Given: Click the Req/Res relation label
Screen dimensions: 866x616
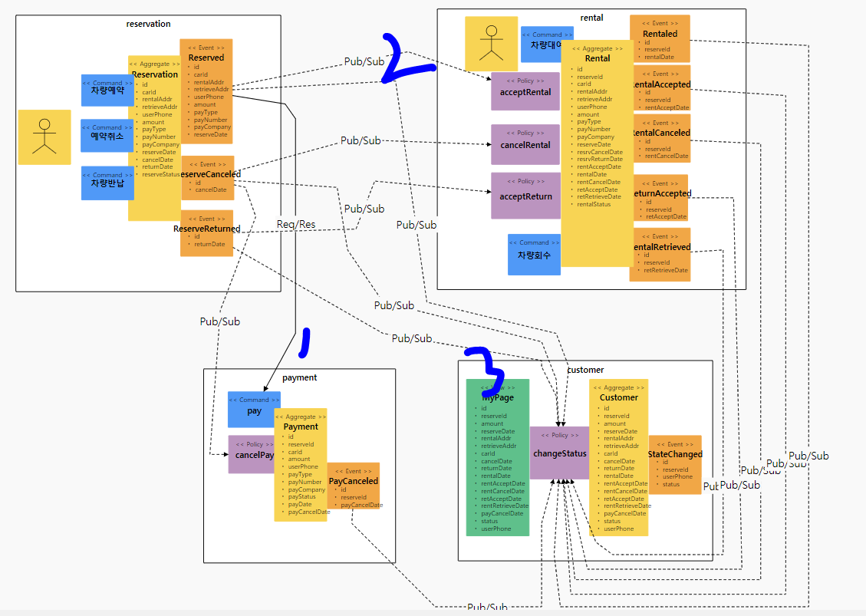Looking at the screenshot, I should (296, 224).
